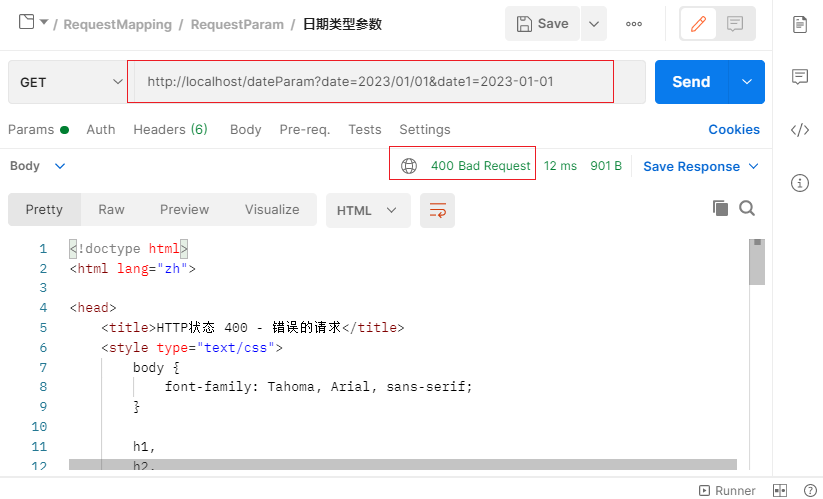Click the request type file icon in breadcrumb

(26, 22)
